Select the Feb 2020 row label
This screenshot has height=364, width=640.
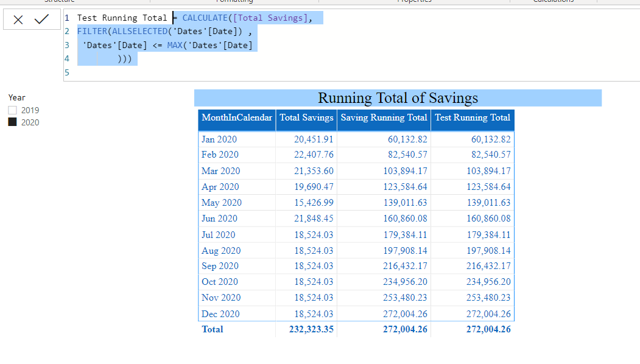pos(220,155)
